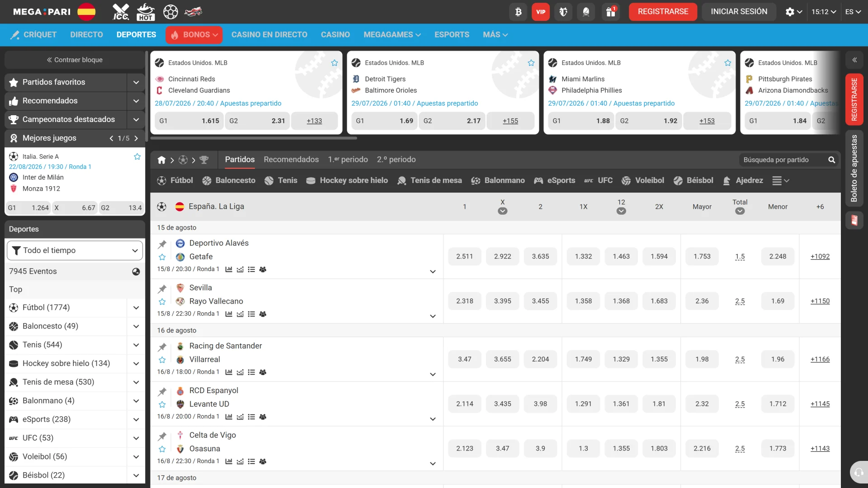Favorite the Racing de Santander match

click(162, 360)
